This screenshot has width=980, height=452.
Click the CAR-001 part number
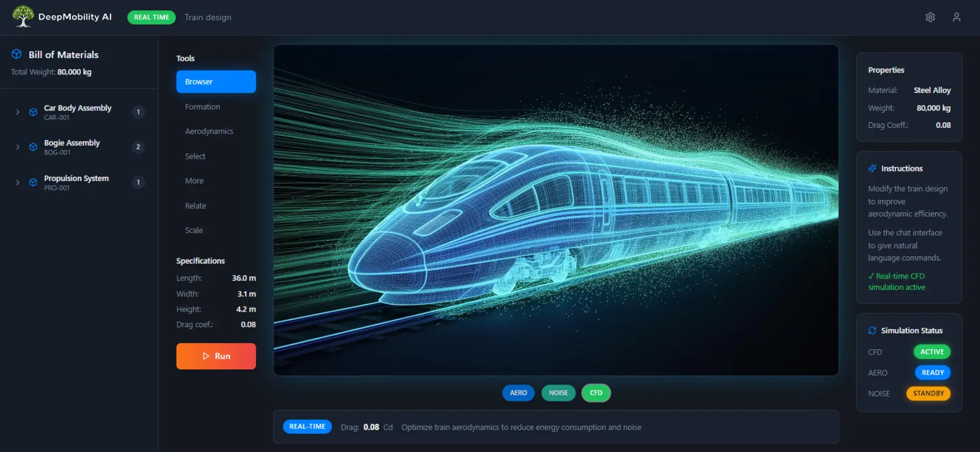(x=57, y=117)
